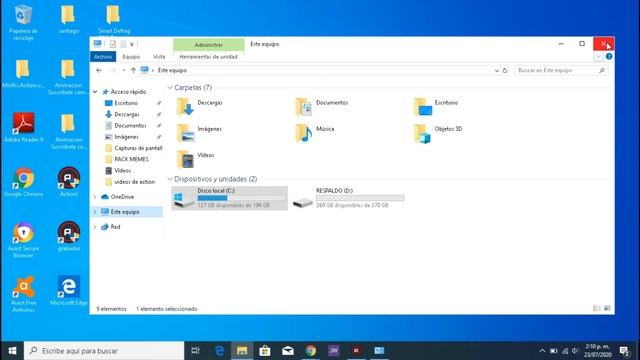Image resolution: width=640 pixels, height=360 pixels.
Task: Open the Vista ribbon tab
Action: [x=159, y=57]
